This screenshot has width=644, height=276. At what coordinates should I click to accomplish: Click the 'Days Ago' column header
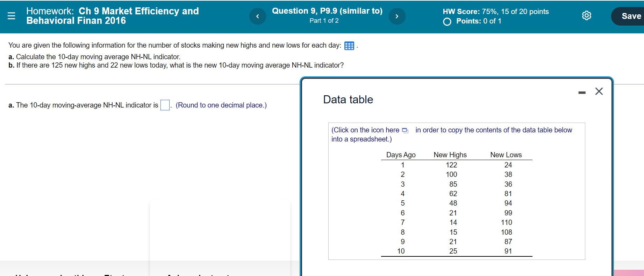click(x=401, y=155)
